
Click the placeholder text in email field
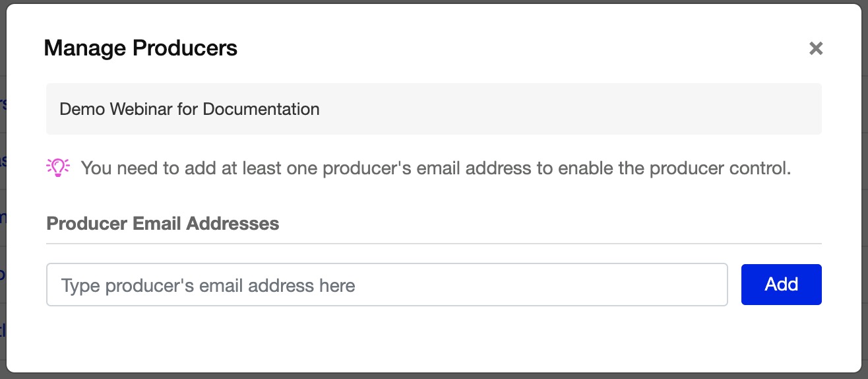[x=208, y=286]
